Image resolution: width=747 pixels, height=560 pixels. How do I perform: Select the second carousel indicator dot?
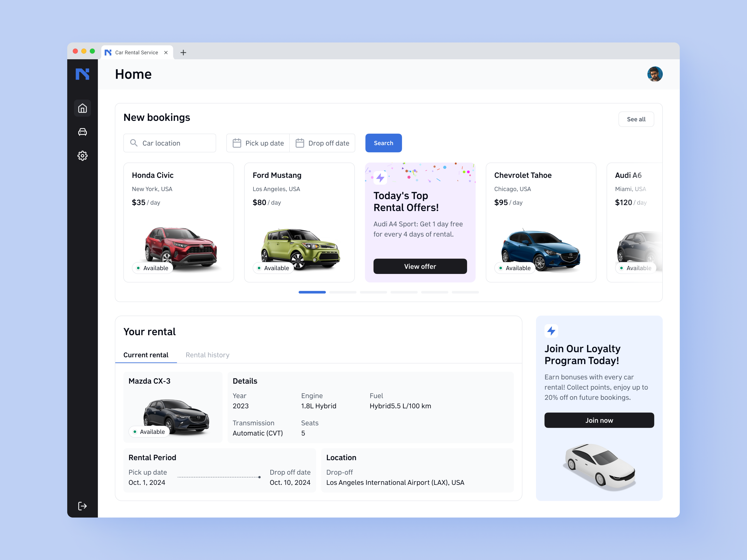coord(342,292)
